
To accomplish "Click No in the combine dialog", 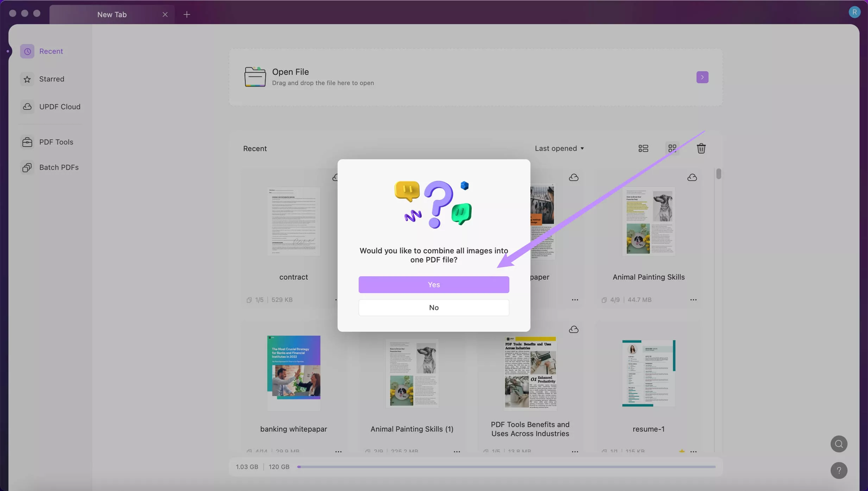I will tap(433, 307).
